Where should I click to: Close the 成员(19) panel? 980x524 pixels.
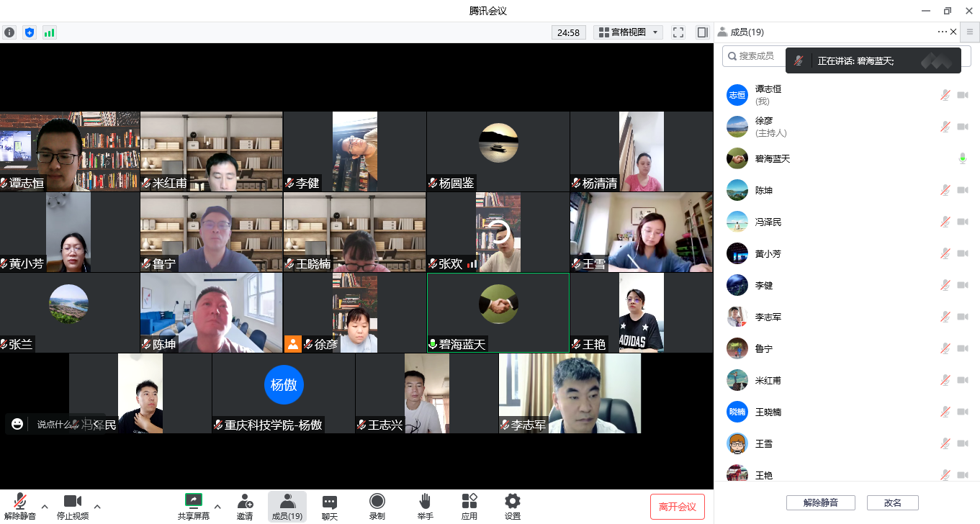pyautogui.click(x=953, y=32)
